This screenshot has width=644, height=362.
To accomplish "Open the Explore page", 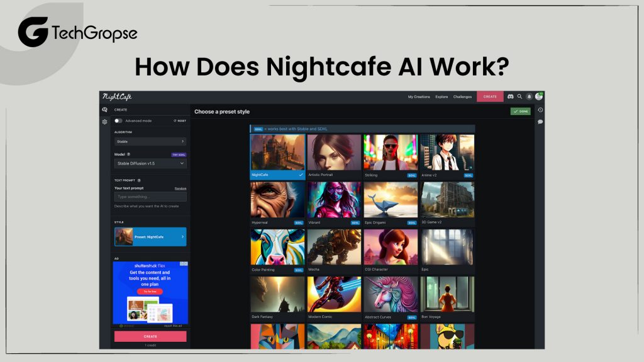I will [441, 97].
